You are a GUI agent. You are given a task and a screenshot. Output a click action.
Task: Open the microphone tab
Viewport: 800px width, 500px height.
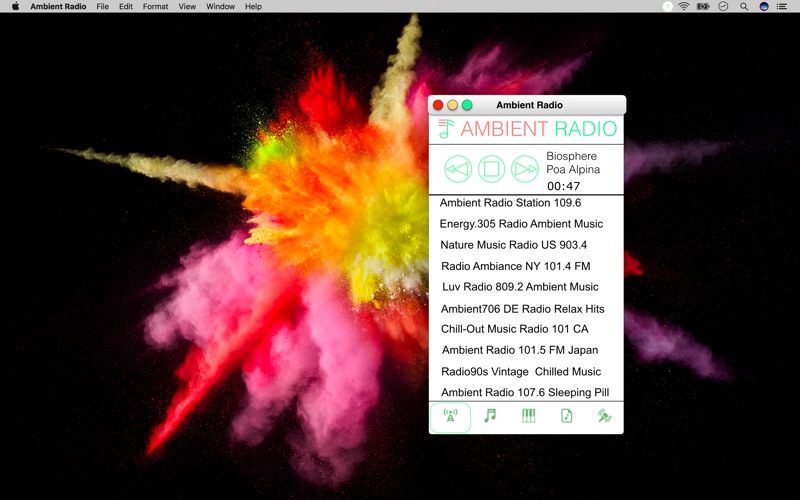point(605,416)
